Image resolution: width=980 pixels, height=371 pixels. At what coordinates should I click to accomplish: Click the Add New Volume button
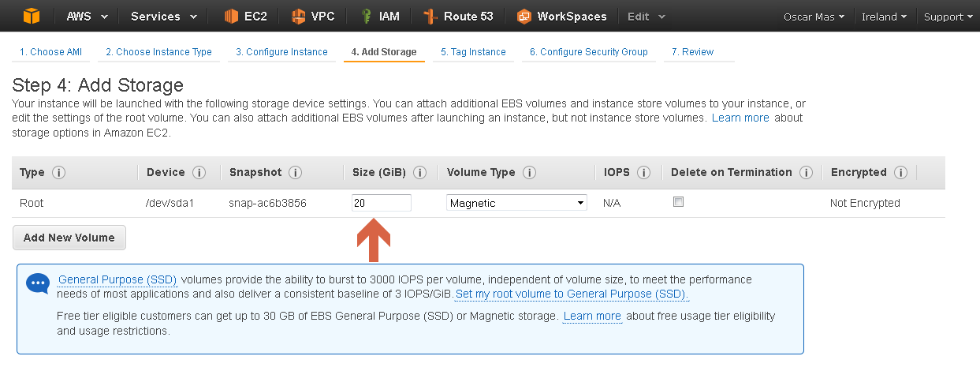(x=69, y=238)
